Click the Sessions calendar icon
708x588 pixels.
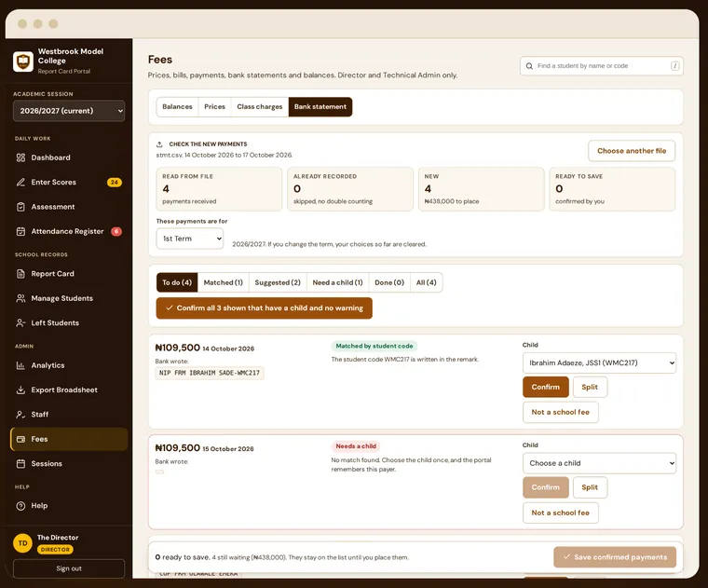tap(20, 463)
